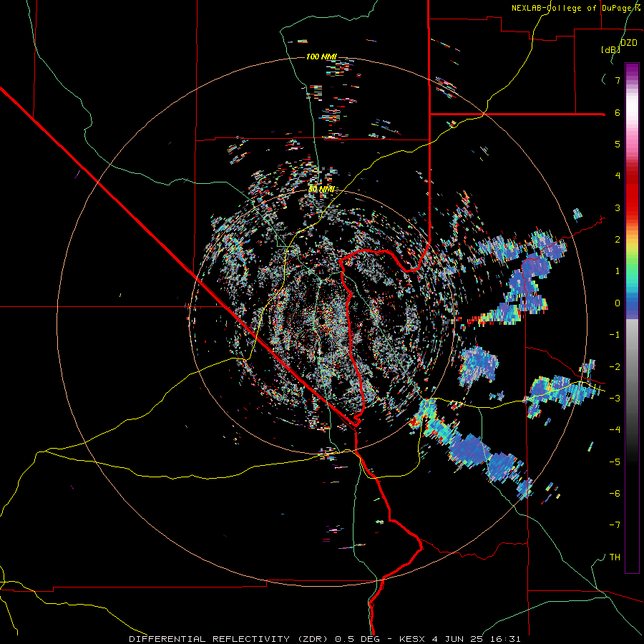Click the TH label on the scale
This screenshot has width=644, height=644.
pyautogui.click(x=615, y=557)
